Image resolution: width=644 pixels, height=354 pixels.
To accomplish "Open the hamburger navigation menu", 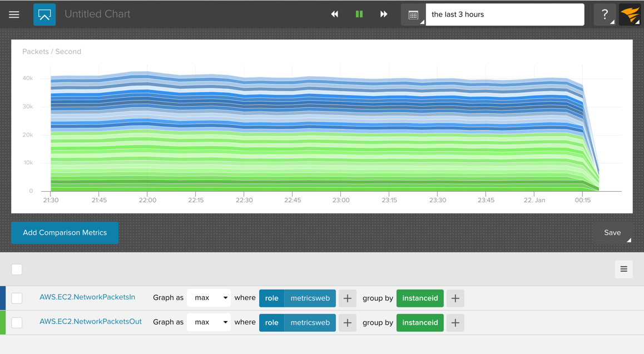I will tap(14, 14).
